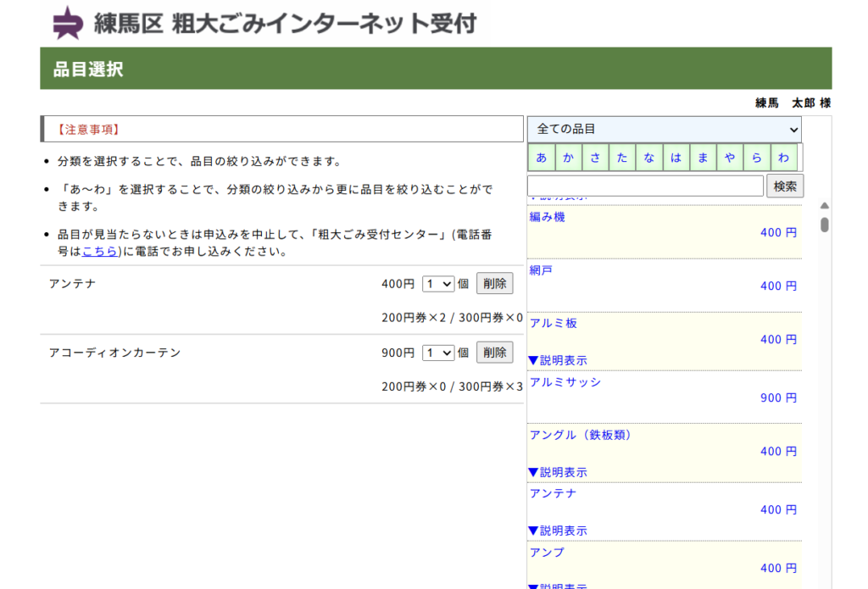Click the item search text field
The height and width of the screenshot is (589, 868).
pyautogui.click(x=645, y=186)
